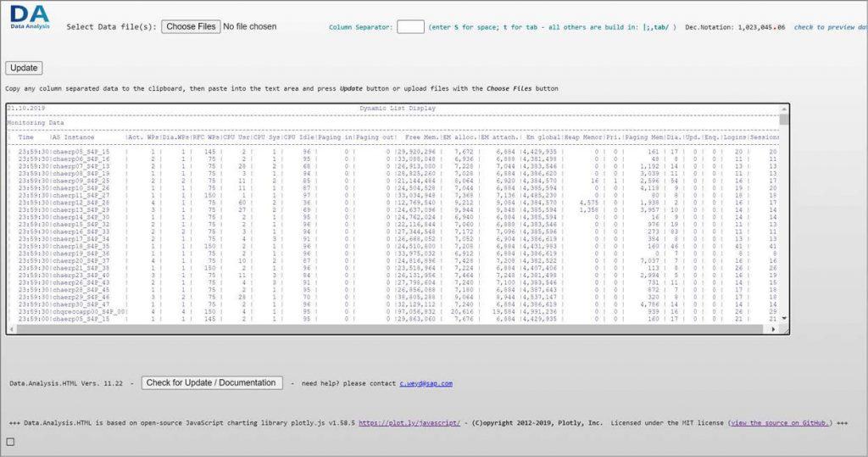Click the chaerp16_S4P_33 instance row
Screen dimensions: 868x457
coord(392,231)
